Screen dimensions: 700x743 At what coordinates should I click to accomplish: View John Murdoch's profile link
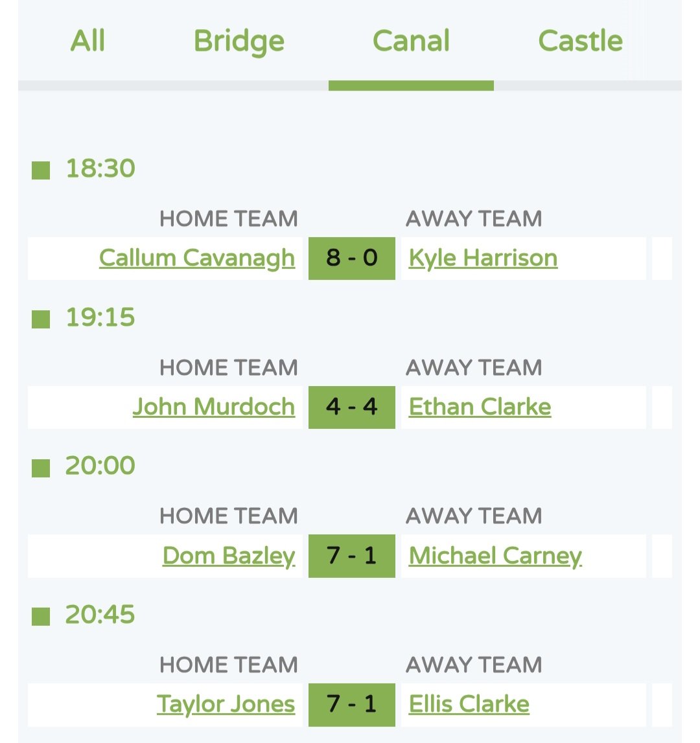click(x=214, y=407)
